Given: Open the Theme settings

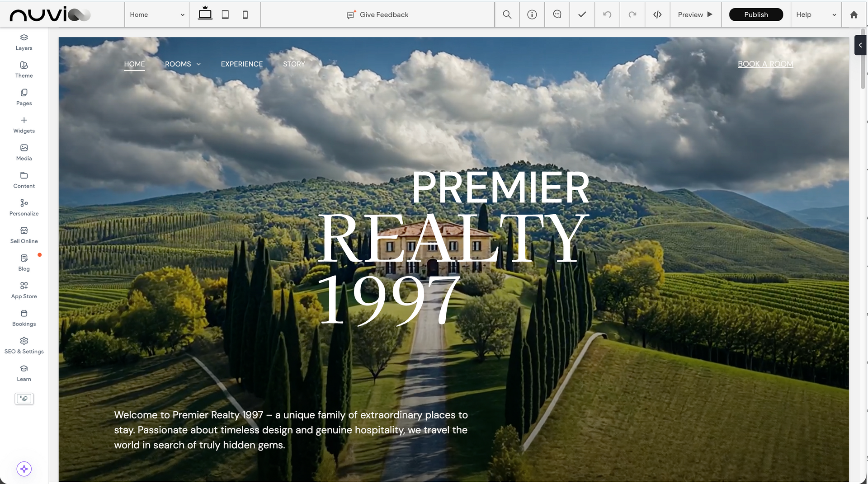Looking at the screenshot, I should pyautogui.click(x=24, y=70).
